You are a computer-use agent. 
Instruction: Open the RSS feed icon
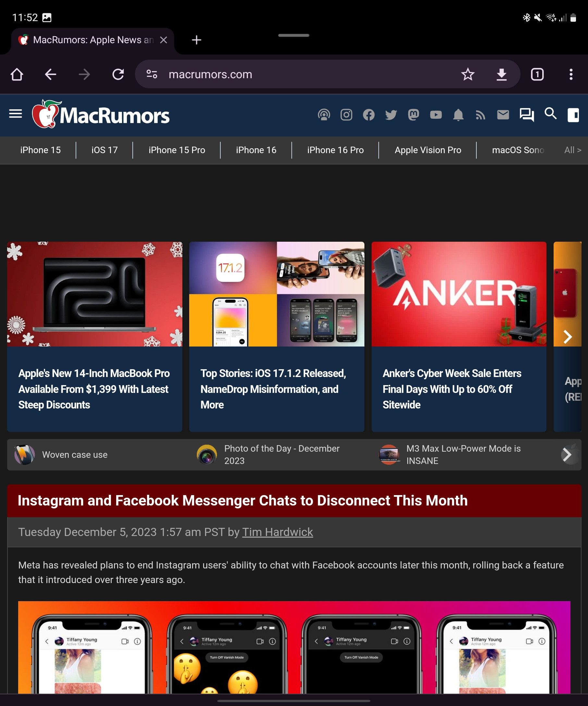click(x=481, y=115)
